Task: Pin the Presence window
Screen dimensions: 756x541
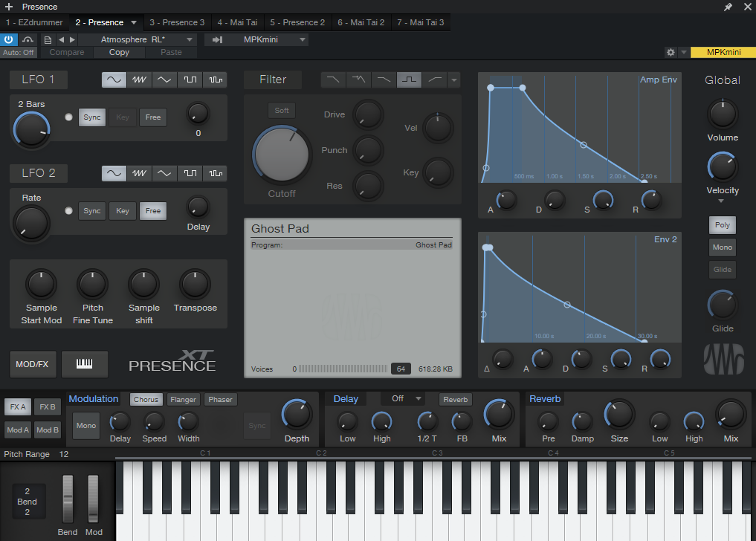Action: 728,7
